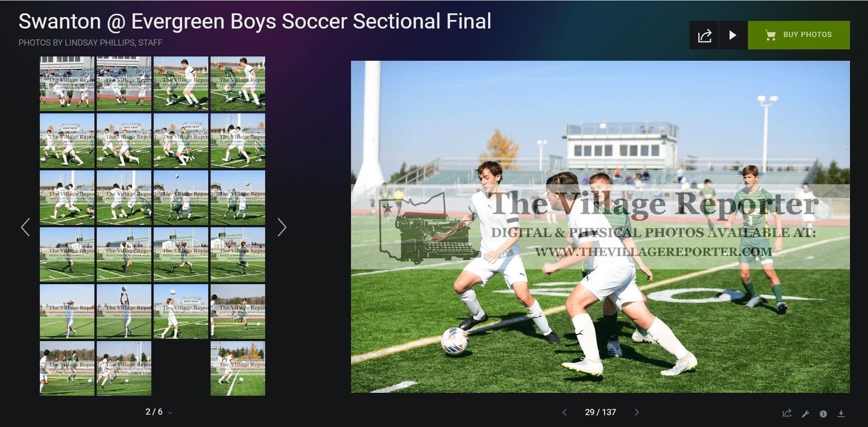Open the first thumbnail in bottom row

click(x=67, y=368)
